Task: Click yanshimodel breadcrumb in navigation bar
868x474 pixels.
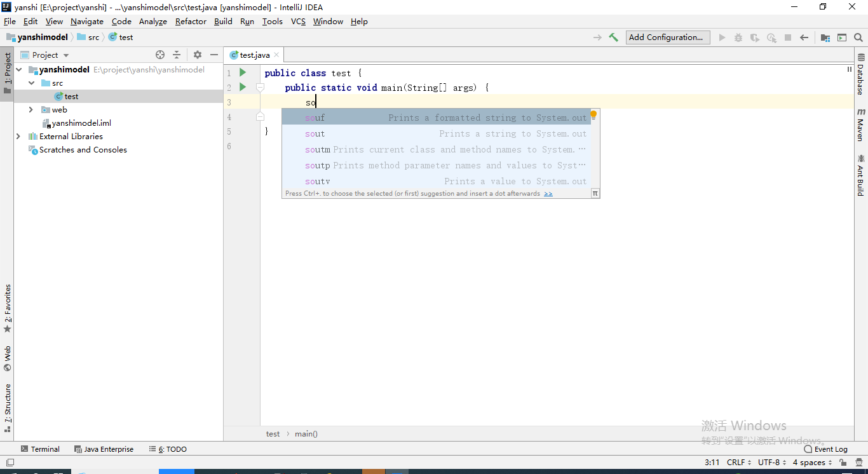Action: 37,37
